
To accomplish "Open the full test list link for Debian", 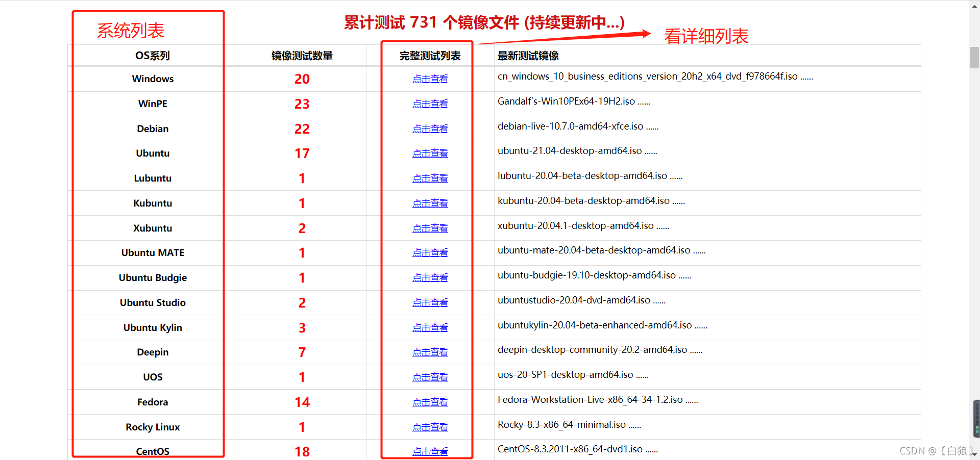I will tap(430, 129).
